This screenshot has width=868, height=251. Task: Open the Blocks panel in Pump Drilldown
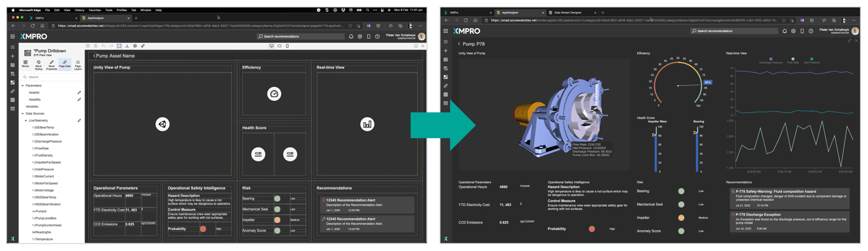[x=25, y=64]
